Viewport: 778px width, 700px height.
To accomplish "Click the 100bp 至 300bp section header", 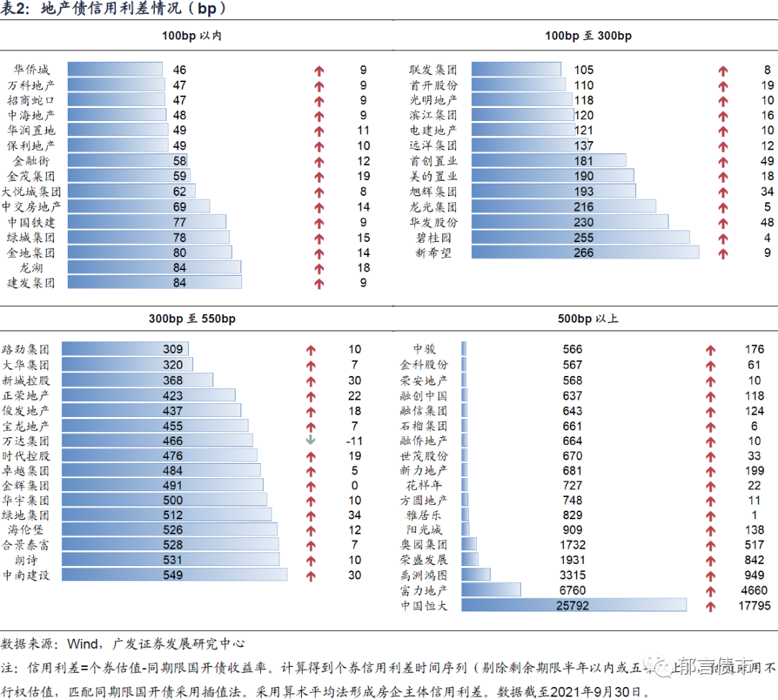I will (589, 36).
